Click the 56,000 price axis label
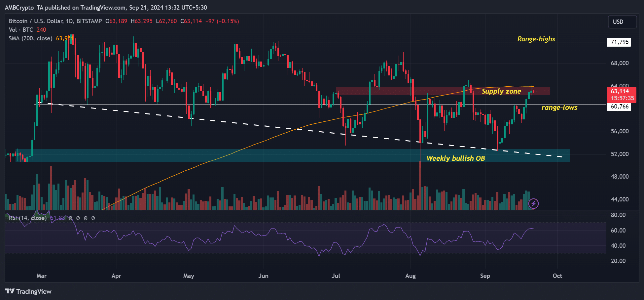This screenshot has width=644, height=300. click(x=620, y=131)
